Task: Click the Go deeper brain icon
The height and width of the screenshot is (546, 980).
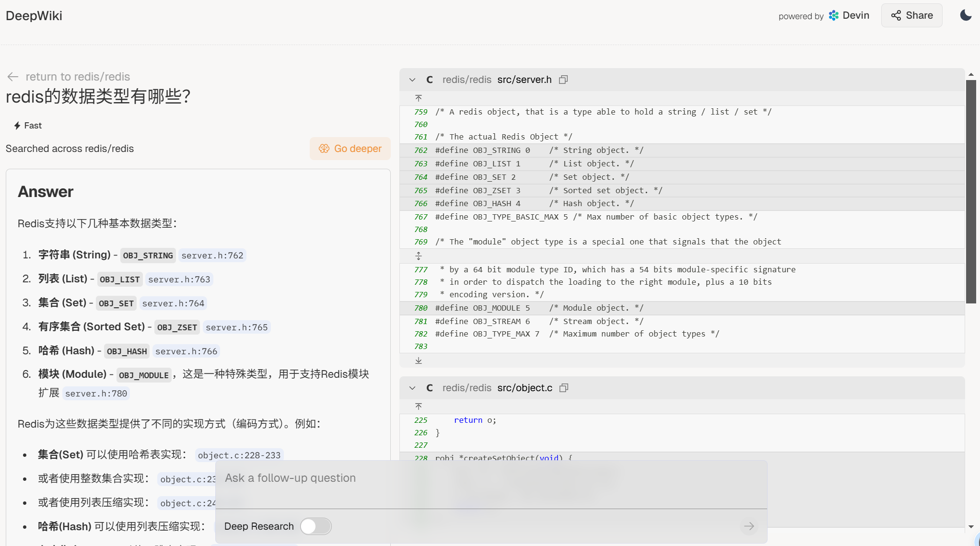Action: pyautogui.click(x=324, y=149)
